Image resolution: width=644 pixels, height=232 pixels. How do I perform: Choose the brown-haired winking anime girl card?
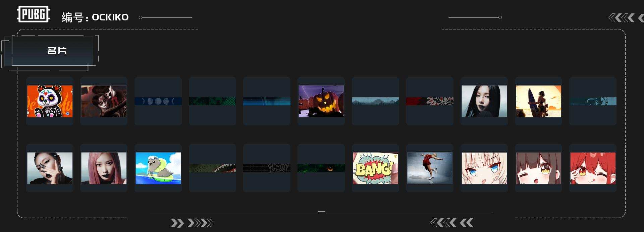pos(538,168)
